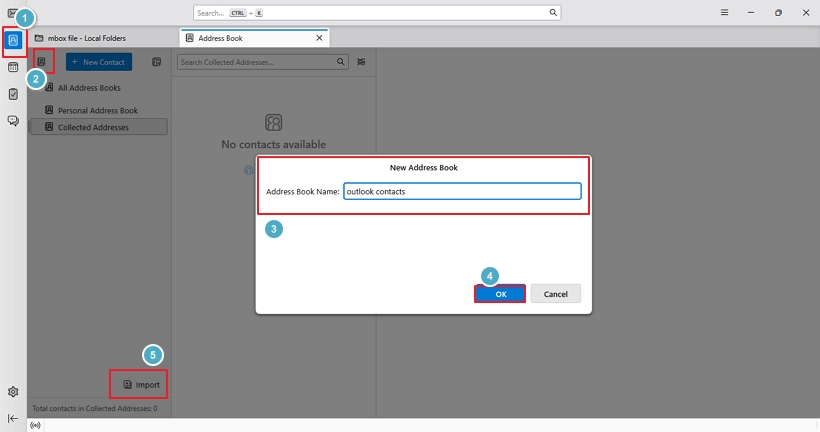Select Personal Address Book
This screenshot has width=820, height=432.
pyautogui.click(x=99, y=110)
